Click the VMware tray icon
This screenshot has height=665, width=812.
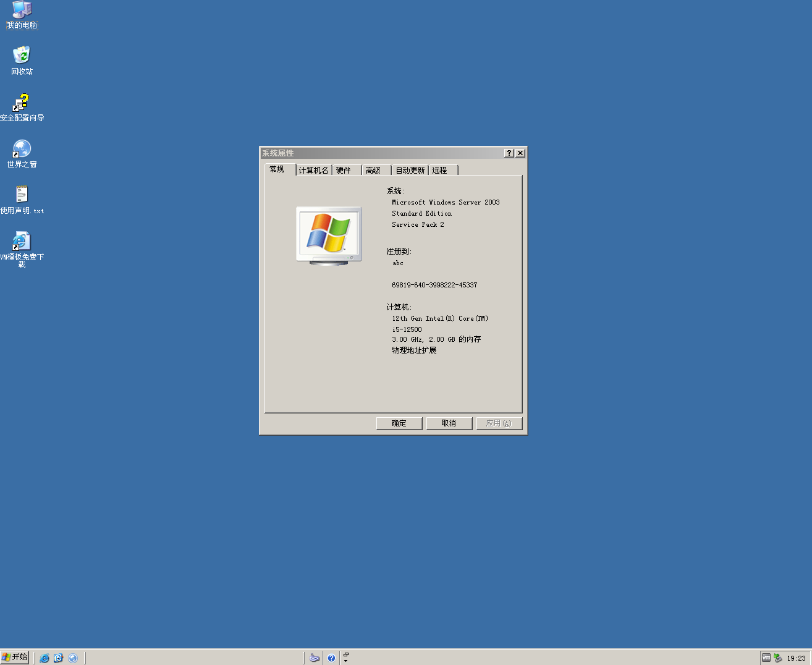[x=766, y=658]
